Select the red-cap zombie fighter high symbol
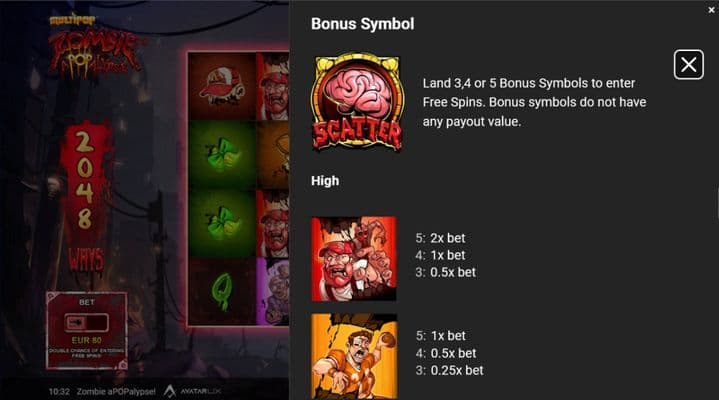 [x=354, y=259]
